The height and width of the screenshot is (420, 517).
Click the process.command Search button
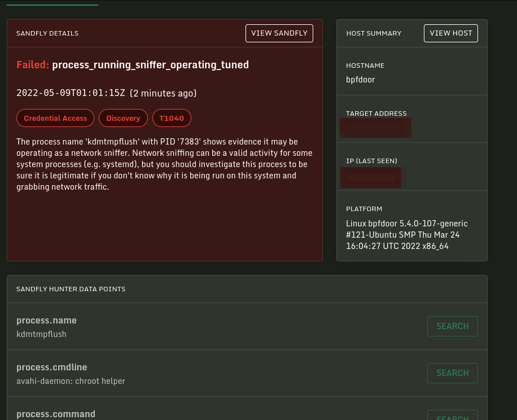coord(453,415)
